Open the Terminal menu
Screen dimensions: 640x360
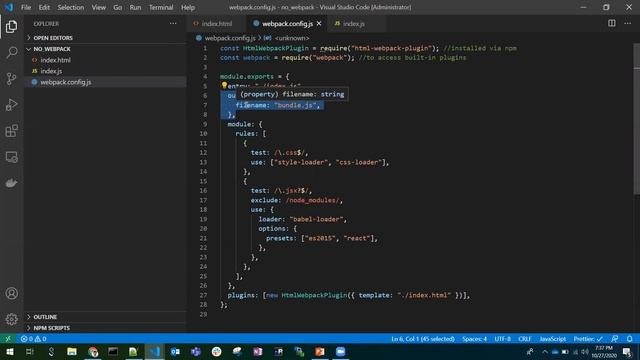(x=161, y=7)
